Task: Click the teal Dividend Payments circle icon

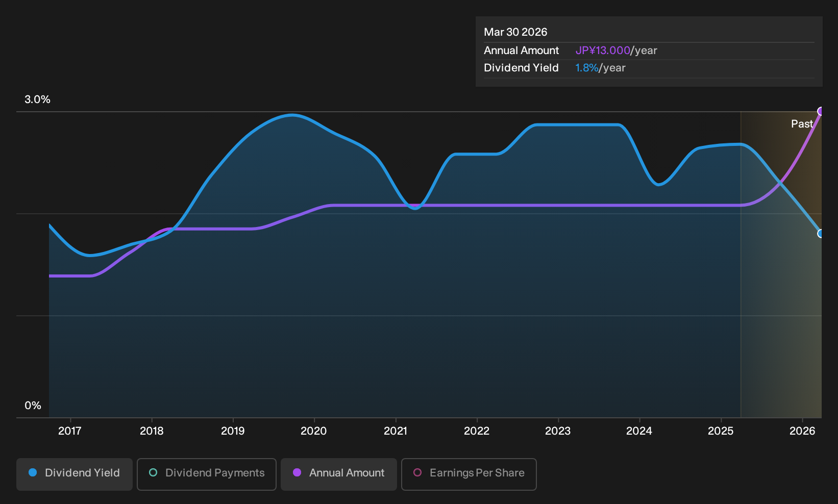Action: tap(153, 472)
